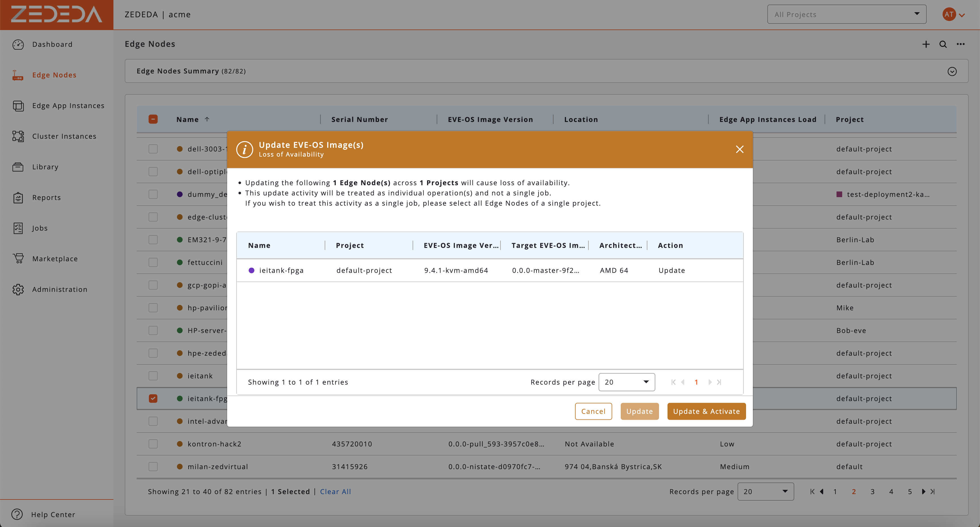Open the Dashboard gauge icon
Viewport: 980px width, 527px height.
pos(18,45)
